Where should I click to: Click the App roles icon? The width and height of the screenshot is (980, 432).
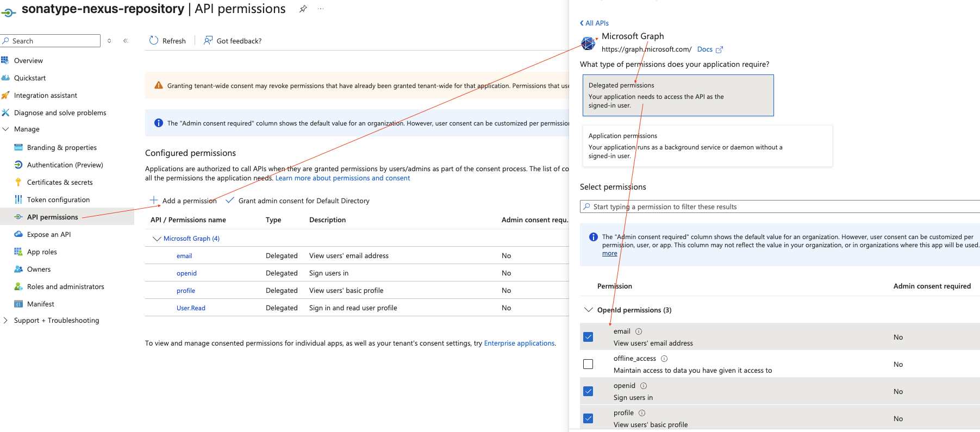[x=18, y=252]
